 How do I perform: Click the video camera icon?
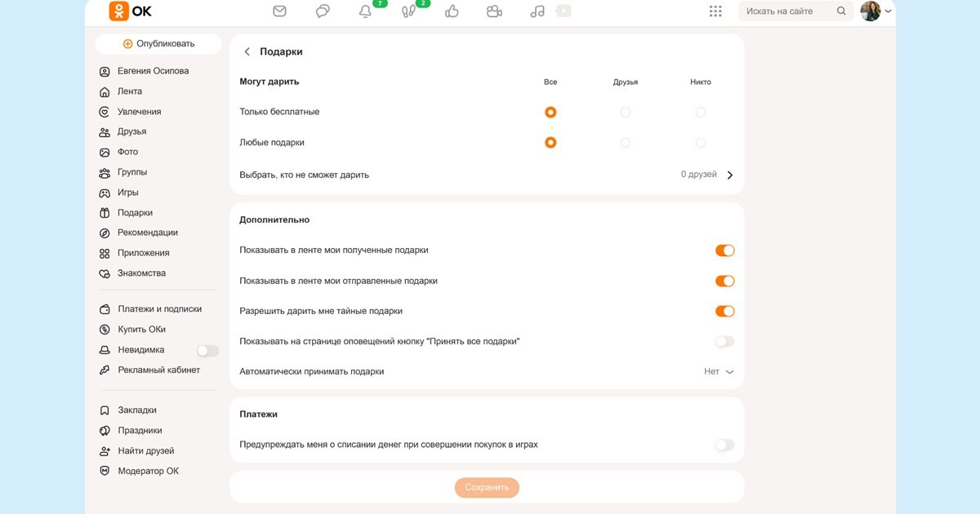click(494, 11)
